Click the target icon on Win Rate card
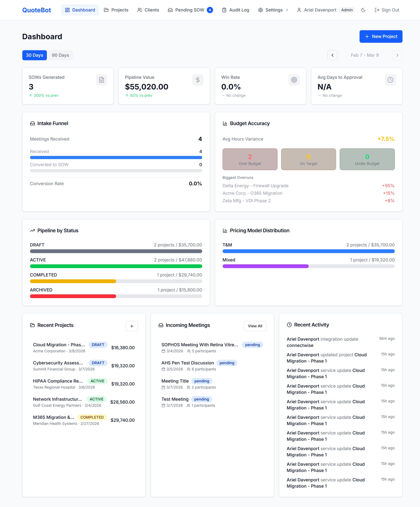The width and height of the screenshot is (420, 507). [294, 80]
